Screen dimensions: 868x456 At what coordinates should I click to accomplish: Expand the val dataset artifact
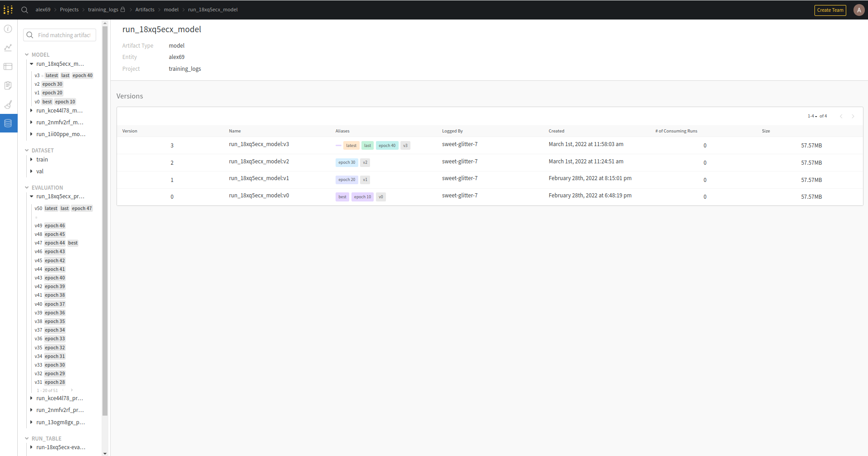(x=31, y=172)
